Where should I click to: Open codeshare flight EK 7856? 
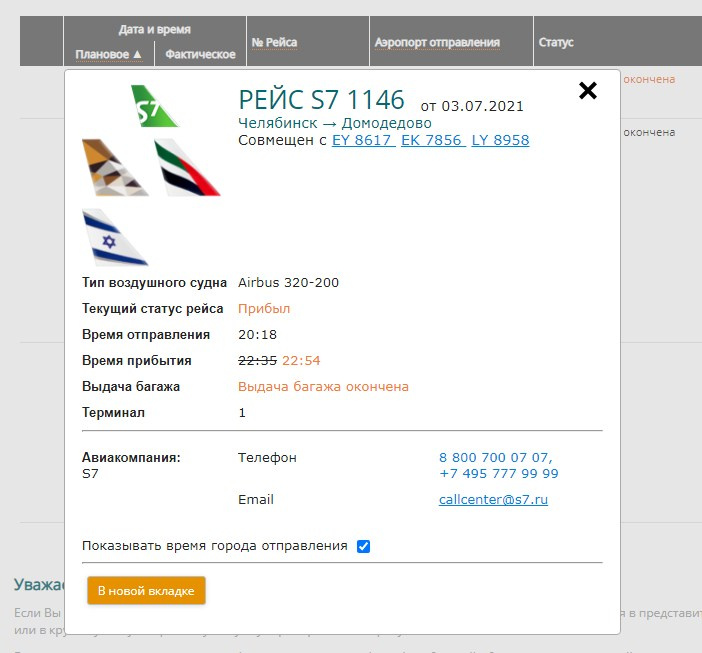click(x=433, y=140)
